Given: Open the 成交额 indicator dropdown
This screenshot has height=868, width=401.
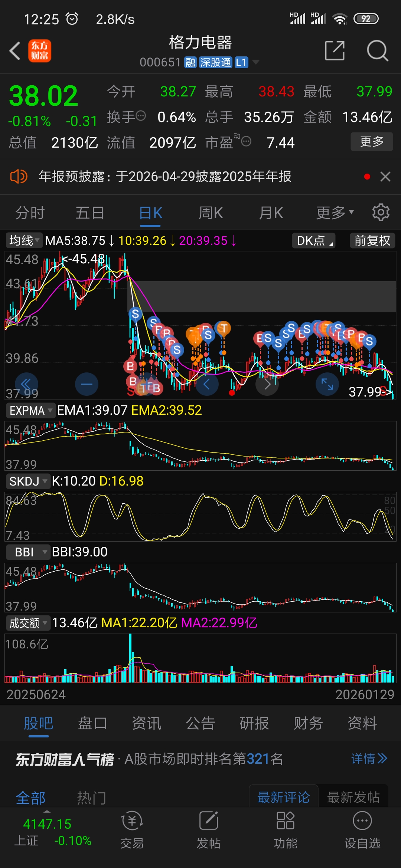Looking at the screenshot, I should [28, 623].
